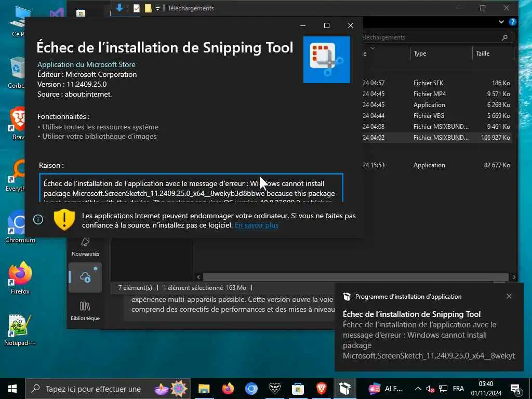
Task: Select the 166 927 Ko MSIXBUNDLE file row
Action: click(437, 137)
